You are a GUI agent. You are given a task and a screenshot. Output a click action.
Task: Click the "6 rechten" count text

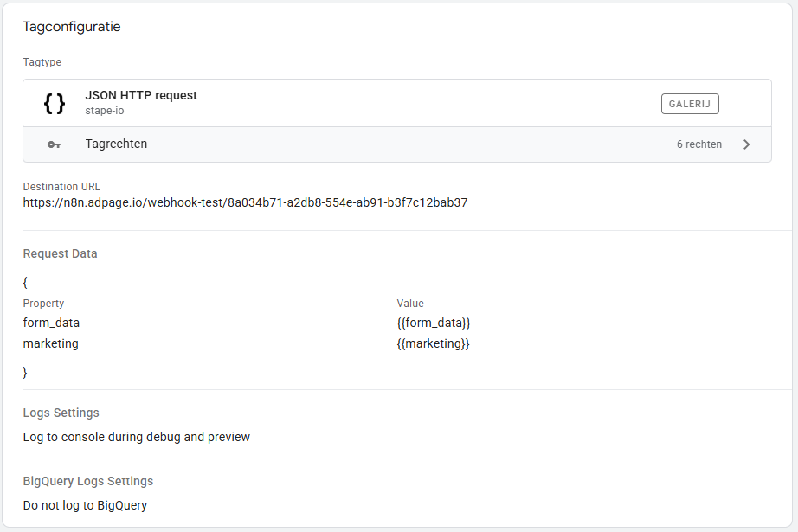pyautogui.click(x=698, y=144)
